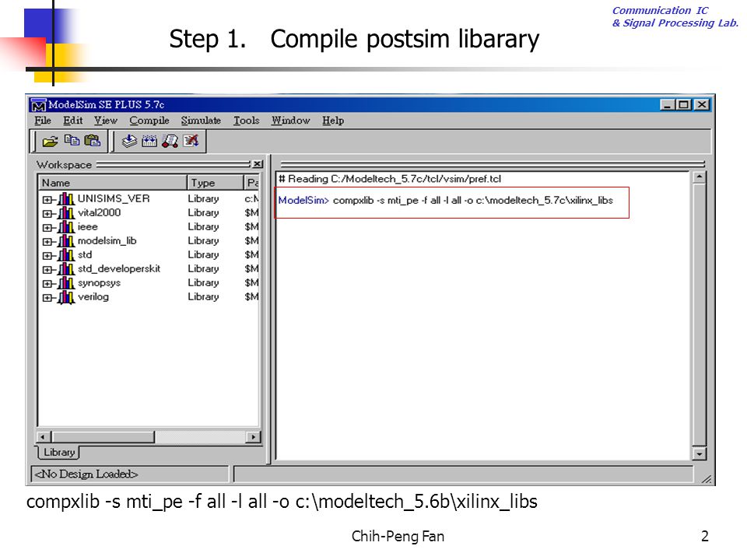Open the Window menu

[290, 121]
